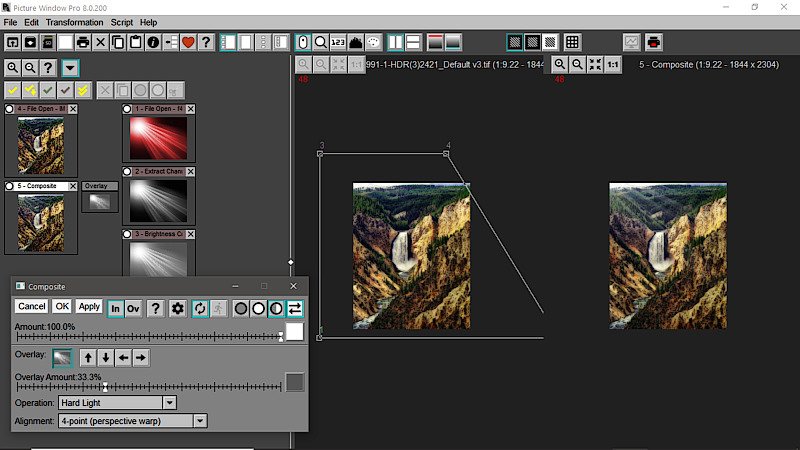Open the Script menu
This screenshot has height=450, width=800.
(x=122, y=22)
